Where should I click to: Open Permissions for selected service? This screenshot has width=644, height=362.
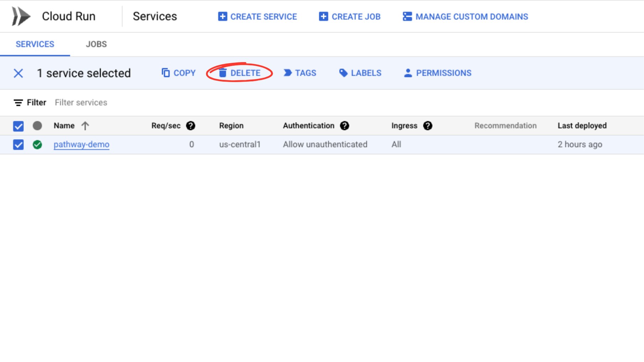point(438,73)
